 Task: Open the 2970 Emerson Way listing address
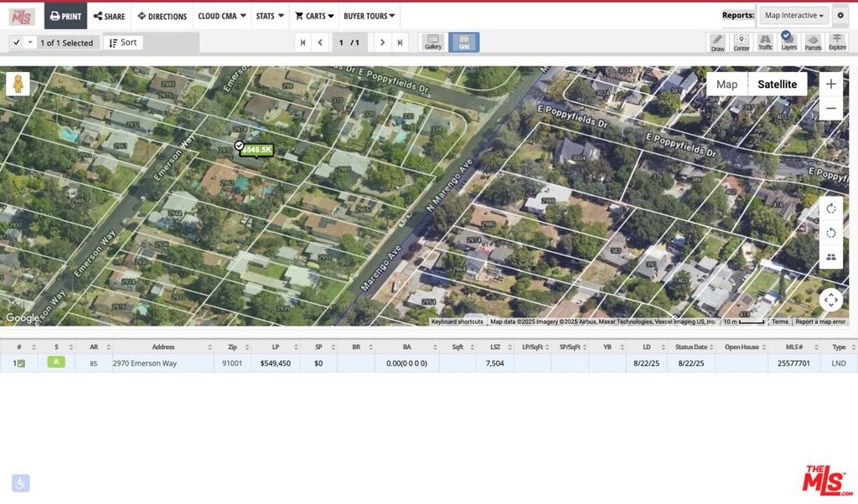(x=145, y=363)
